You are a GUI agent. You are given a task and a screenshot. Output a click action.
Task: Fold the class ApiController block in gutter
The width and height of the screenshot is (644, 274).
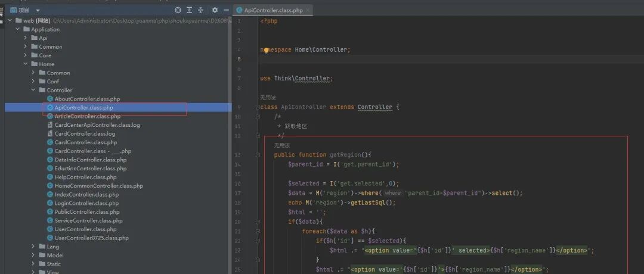click(x=258, y=107)
